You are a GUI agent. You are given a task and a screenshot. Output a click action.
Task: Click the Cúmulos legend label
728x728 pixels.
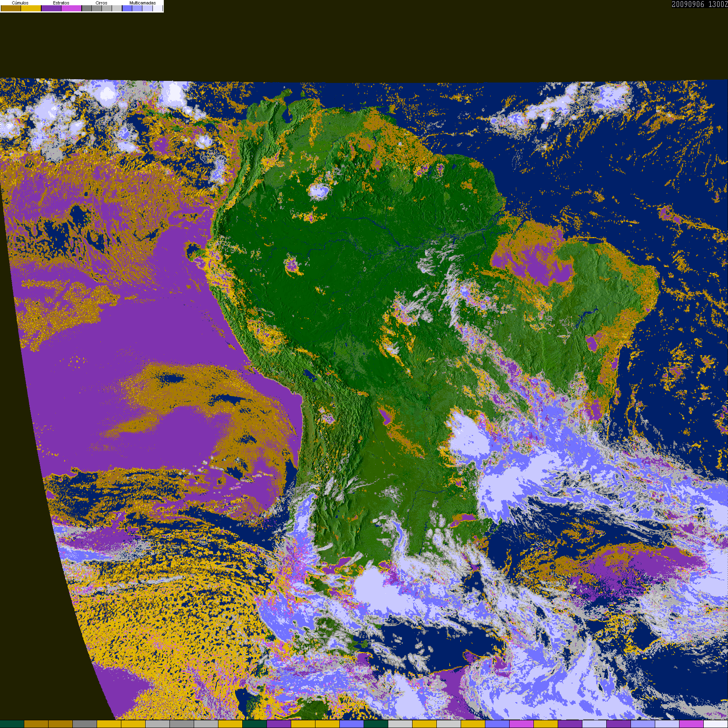pyautogui.click(x=20, y=3)
